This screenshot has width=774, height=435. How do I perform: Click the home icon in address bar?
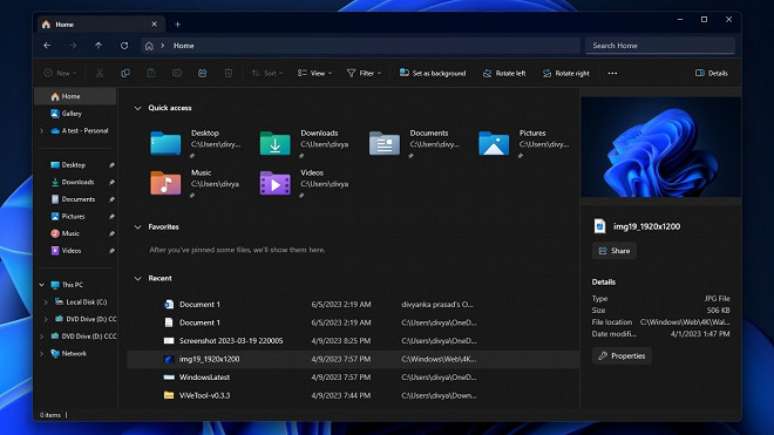tap(149, 46)
